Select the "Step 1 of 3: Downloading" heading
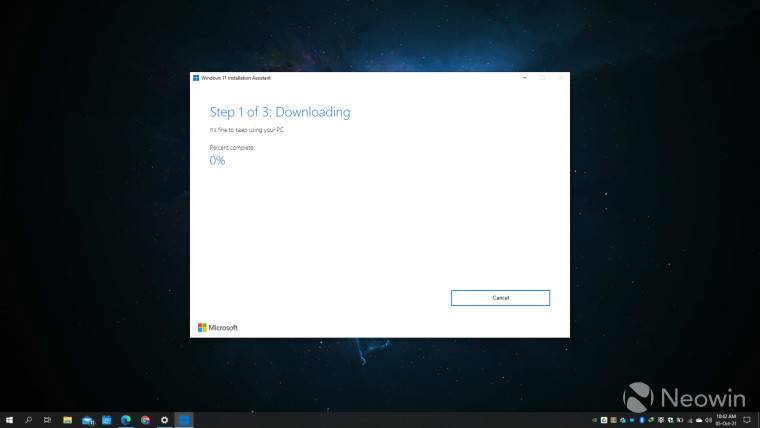The height and width of the screenshot is (428, 760). (280, 112)
